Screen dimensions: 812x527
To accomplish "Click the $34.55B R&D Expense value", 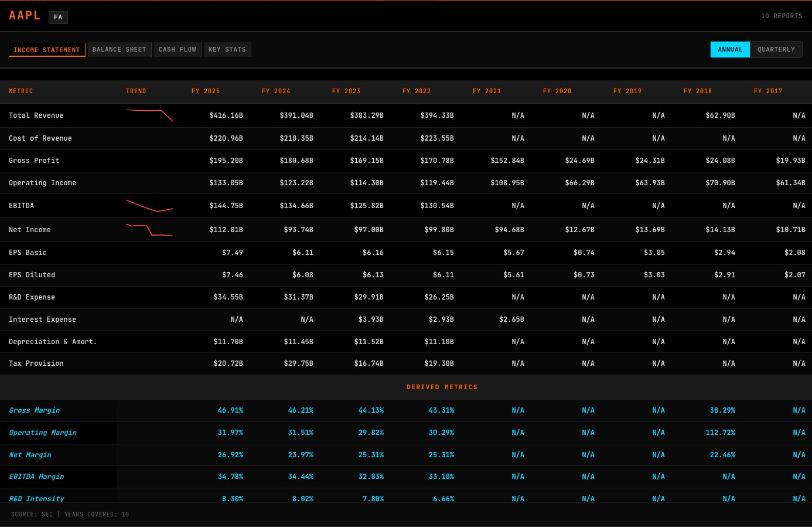I will point(228,297).
